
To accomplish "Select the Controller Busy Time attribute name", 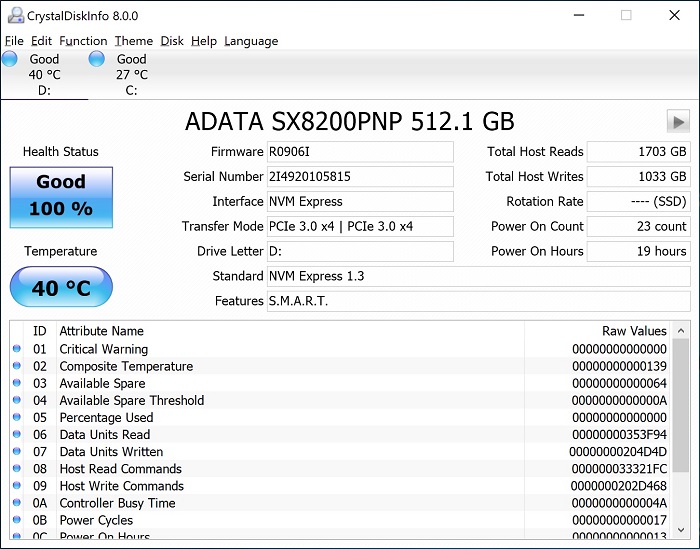I will click(x=117, y=503).
